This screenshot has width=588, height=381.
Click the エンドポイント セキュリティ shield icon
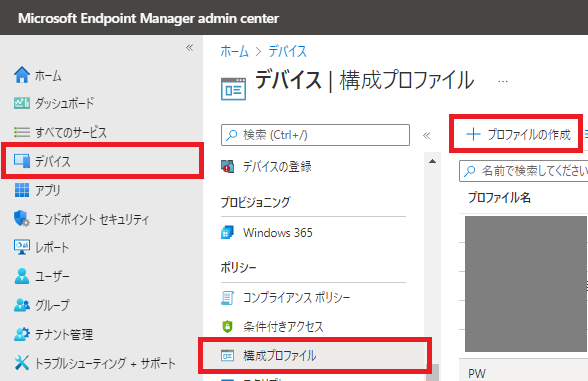22,218
